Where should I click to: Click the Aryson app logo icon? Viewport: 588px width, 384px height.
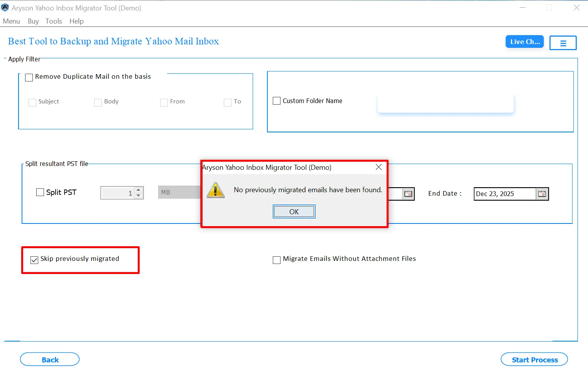coord(5,7)
